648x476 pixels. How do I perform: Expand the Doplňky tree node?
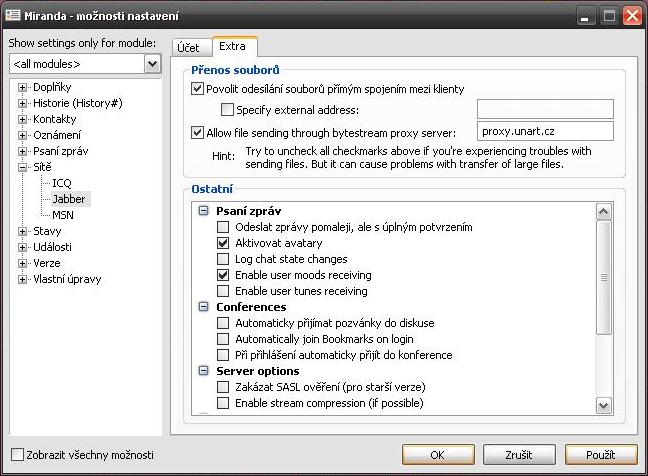[x=23, y=87]
